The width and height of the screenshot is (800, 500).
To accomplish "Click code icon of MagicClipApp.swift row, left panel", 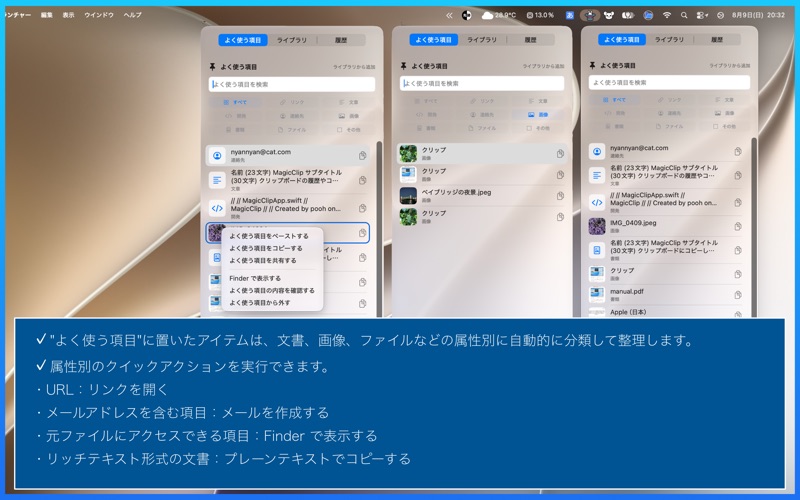I will click(217, 208).
